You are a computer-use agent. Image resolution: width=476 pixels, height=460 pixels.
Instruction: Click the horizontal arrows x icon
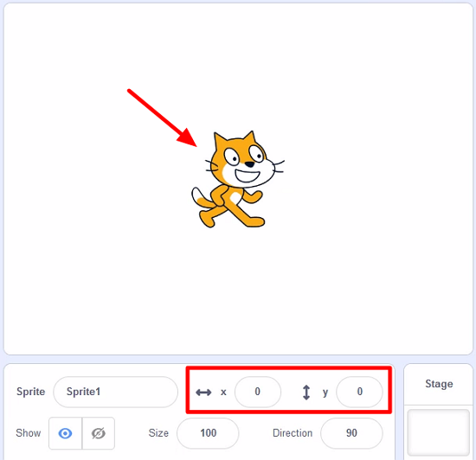203,393
